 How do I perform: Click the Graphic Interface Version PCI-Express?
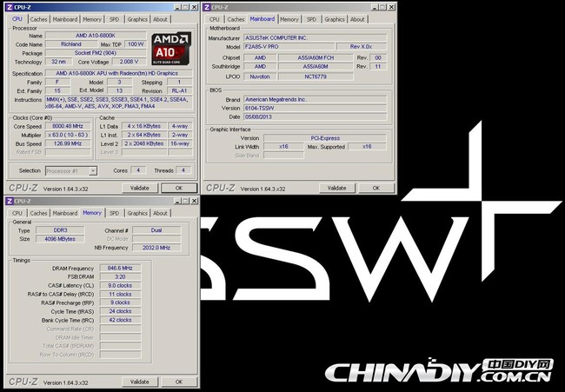[x=325, y=138]
